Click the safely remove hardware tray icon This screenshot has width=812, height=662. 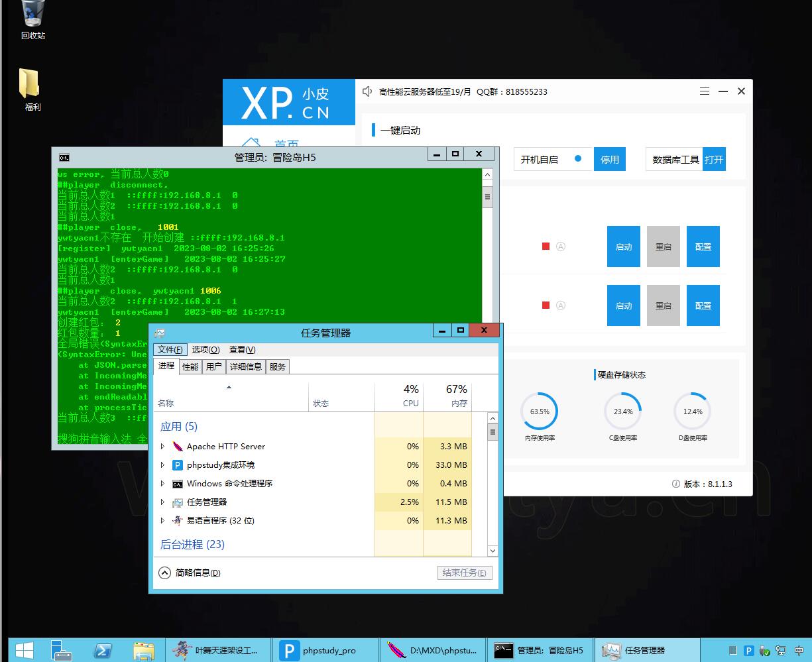tap(766, 651)
